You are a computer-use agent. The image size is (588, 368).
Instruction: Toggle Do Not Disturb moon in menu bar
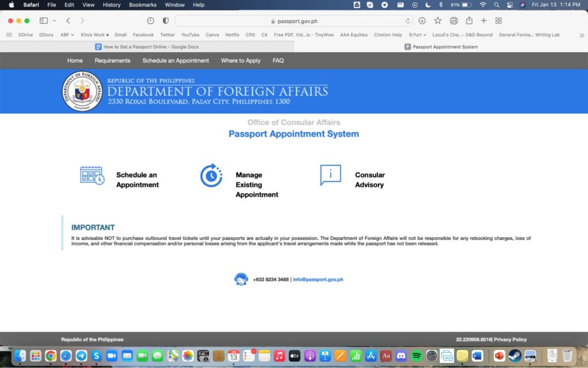tap(428, 5)
